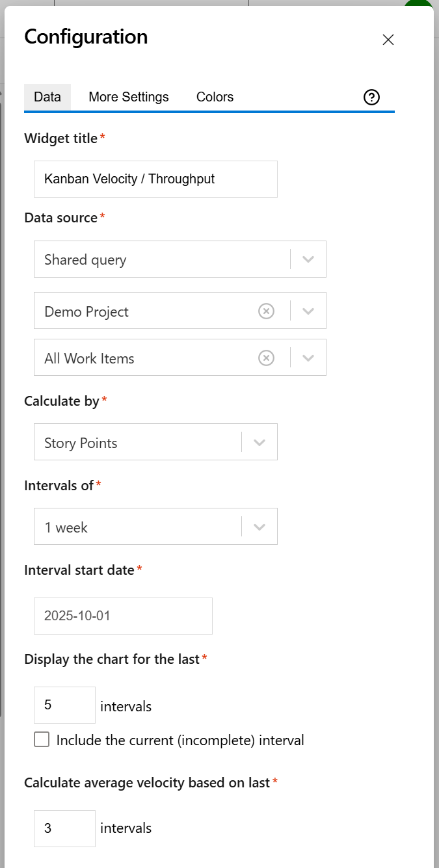This screenshot has width=439, height=868.
Task: Open the All Work Items query dropdown
Action: (308, 358)
